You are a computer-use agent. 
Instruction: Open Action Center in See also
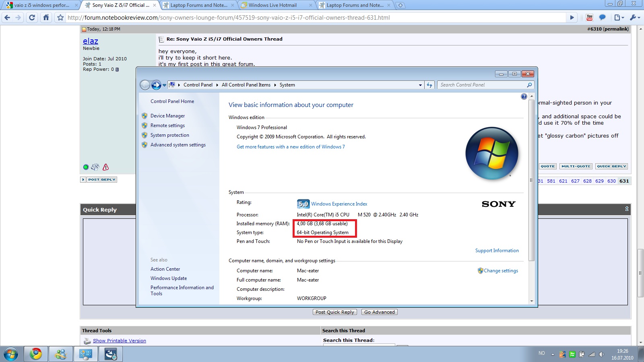click(165, 269)
